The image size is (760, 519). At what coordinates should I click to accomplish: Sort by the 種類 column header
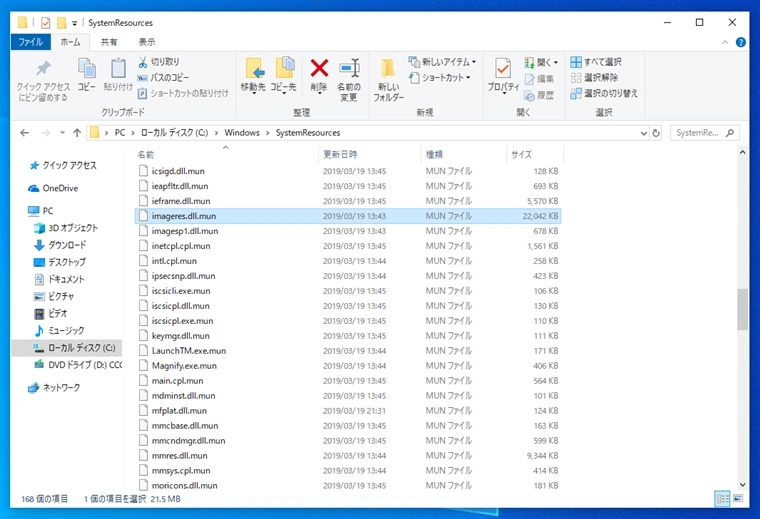[x=463, y=155]
